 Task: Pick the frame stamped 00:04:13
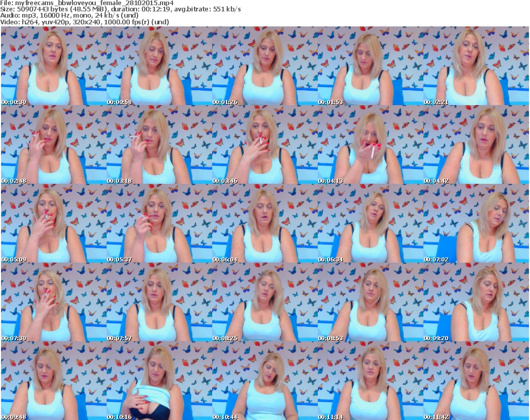pyautogui.click(x=370, y=144)
